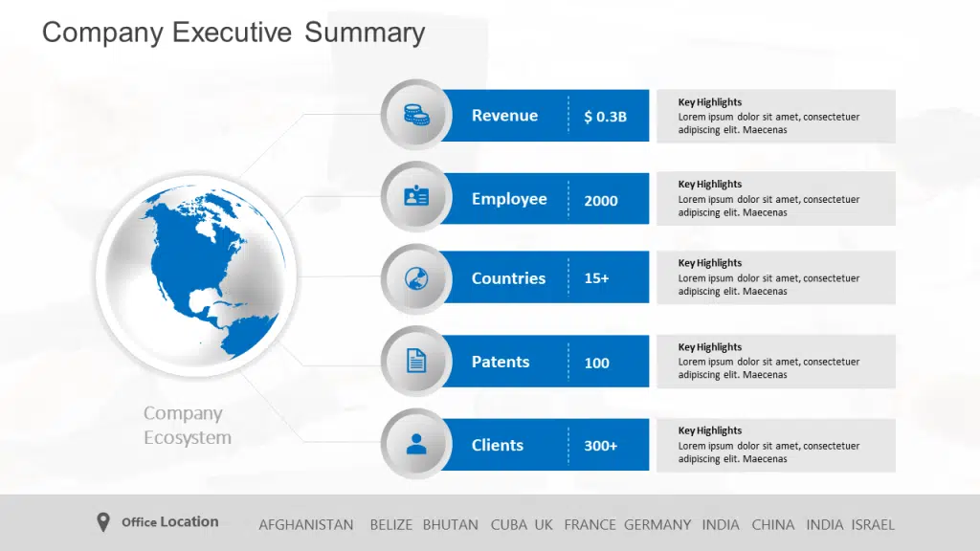The height and width of the screenshot is (551, 980).
Task: Click the Company Ecosystem caption
Action: [x=187, y=426]
